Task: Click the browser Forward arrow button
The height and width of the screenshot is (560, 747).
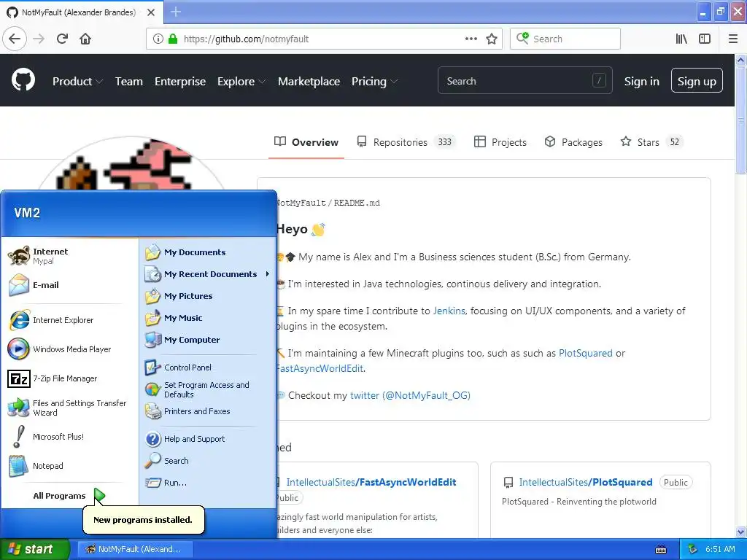Action: point(39,39)
